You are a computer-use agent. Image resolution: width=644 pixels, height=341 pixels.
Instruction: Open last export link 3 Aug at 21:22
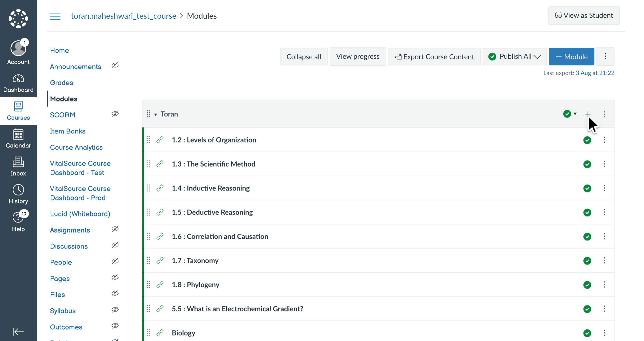pyautogui.click(x=595, y=73)
